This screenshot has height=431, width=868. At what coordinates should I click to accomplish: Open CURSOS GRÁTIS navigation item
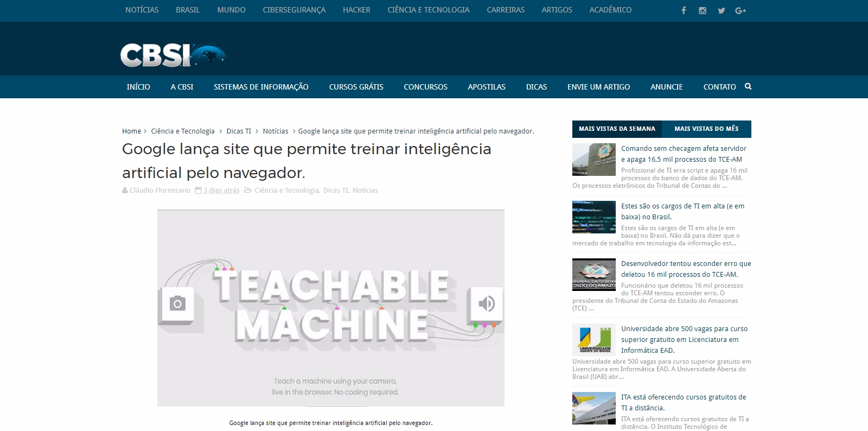(x=356, y=87)
